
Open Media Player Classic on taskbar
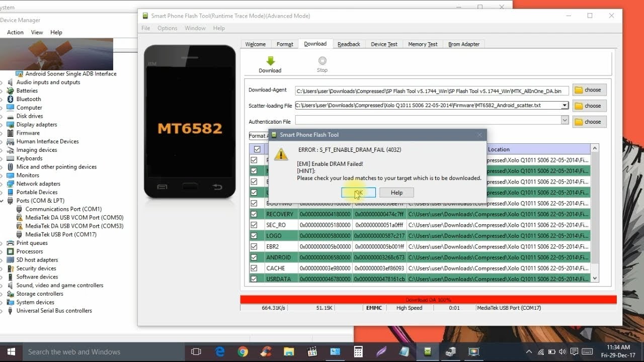coord(312,352)
